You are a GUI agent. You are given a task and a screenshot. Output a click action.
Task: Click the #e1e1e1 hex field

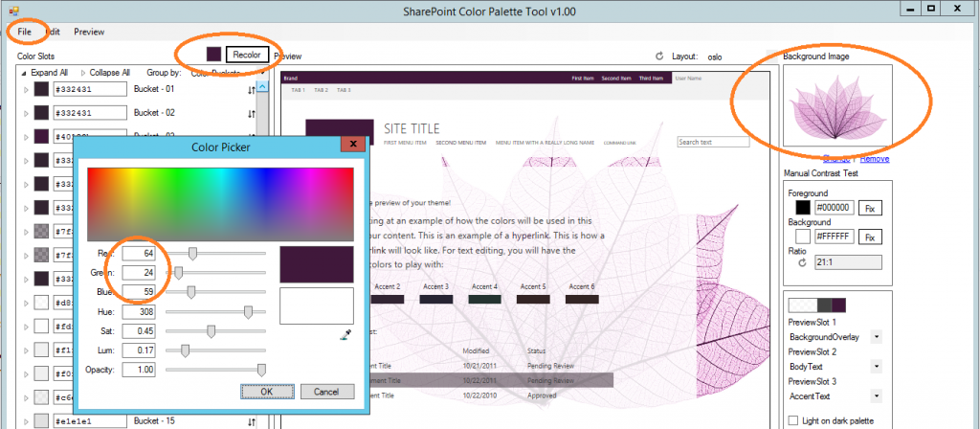91,421
